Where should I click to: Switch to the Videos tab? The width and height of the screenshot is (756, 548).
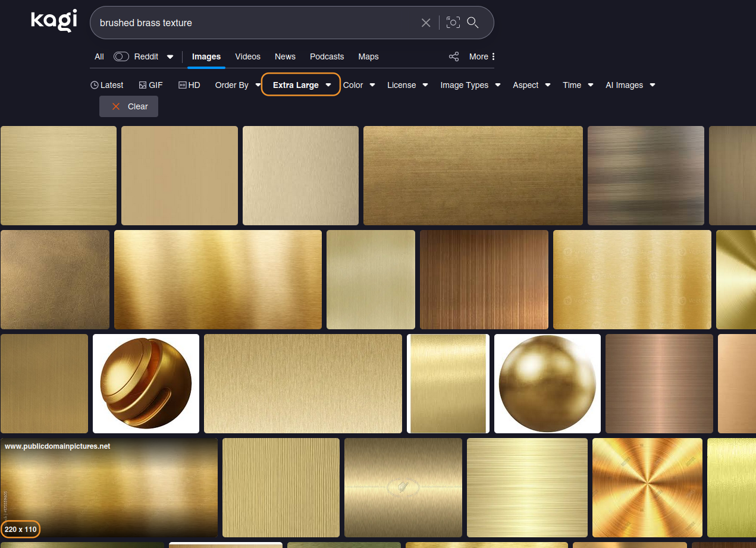point(247,56)
